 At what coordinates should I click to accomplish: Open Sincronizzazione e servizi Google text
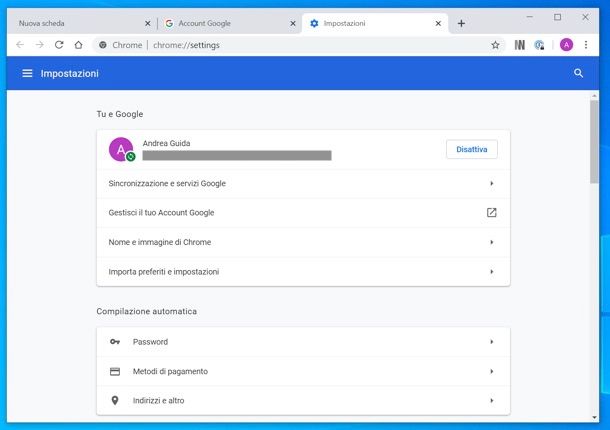click(167, 183)
